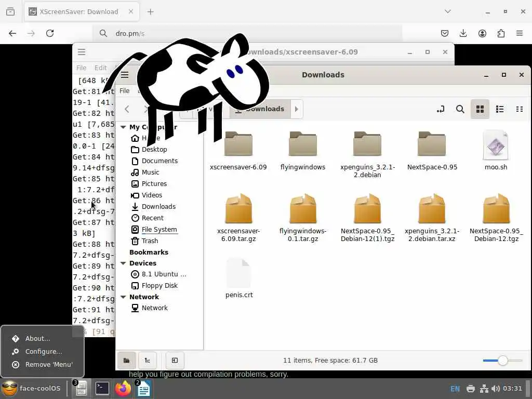Image resolution: width=532 pixels, height=399 pixels.
Task: Switch to compact view
Action: point(519,109)
